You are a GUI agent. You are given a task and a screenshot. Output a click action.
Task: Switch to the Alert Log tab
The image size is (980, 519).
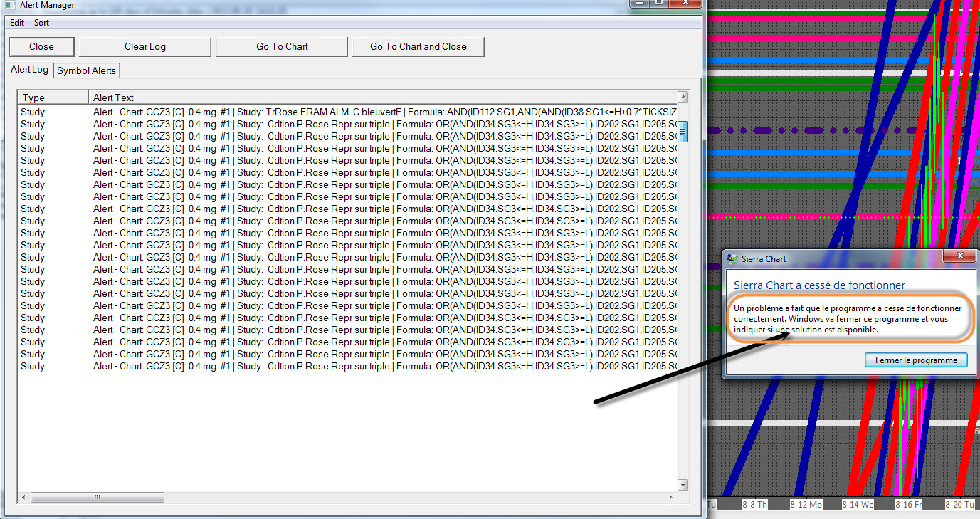point(30,70)
